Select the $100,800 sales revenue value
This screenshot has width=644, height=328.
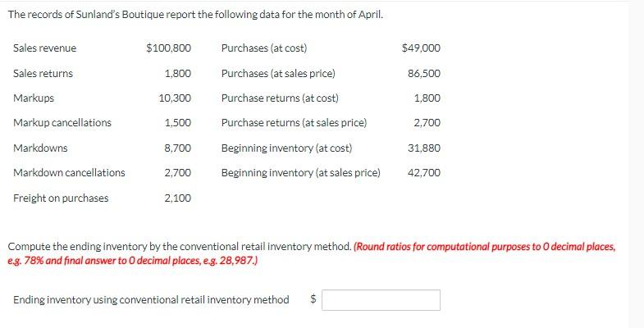pos(168,48)
